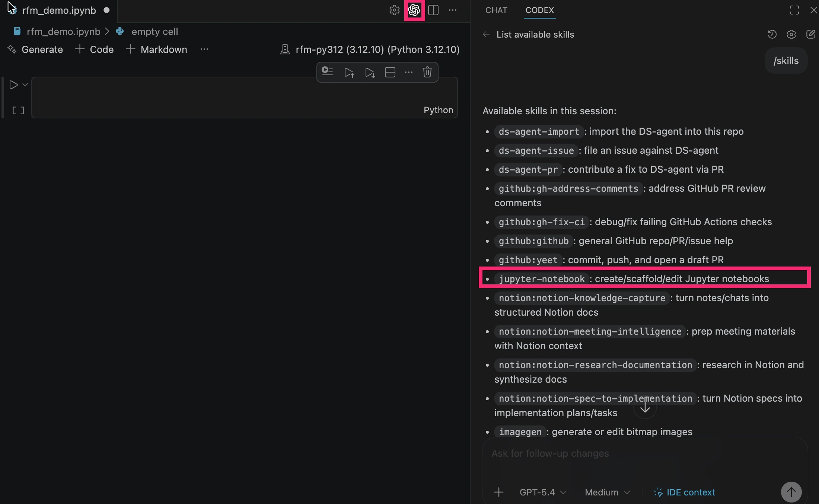Maximize the Codex panel view

pyautogui.click(x=794, y=10)
